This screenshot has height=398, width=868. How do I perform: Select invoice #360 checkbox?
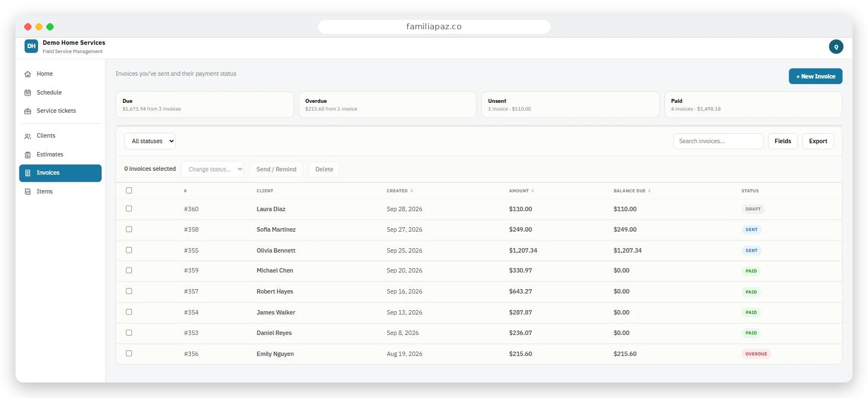tap(129, 208)
